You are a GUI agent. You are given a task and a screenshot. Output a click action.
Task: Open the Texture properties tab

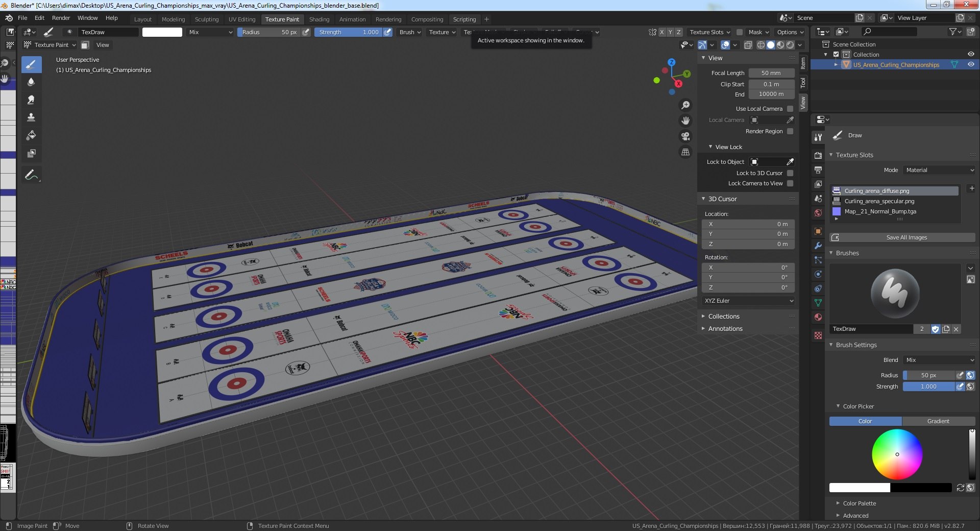click(818, 335)
